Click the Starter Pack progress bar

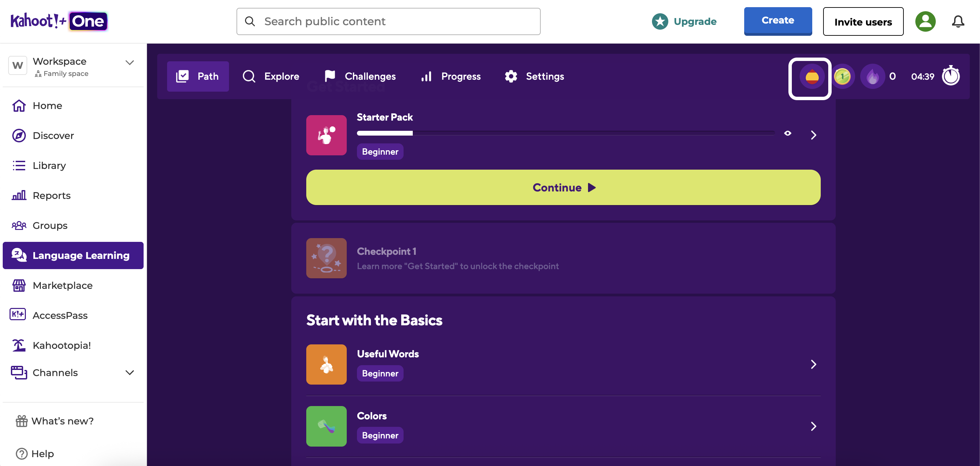(566, 133)
